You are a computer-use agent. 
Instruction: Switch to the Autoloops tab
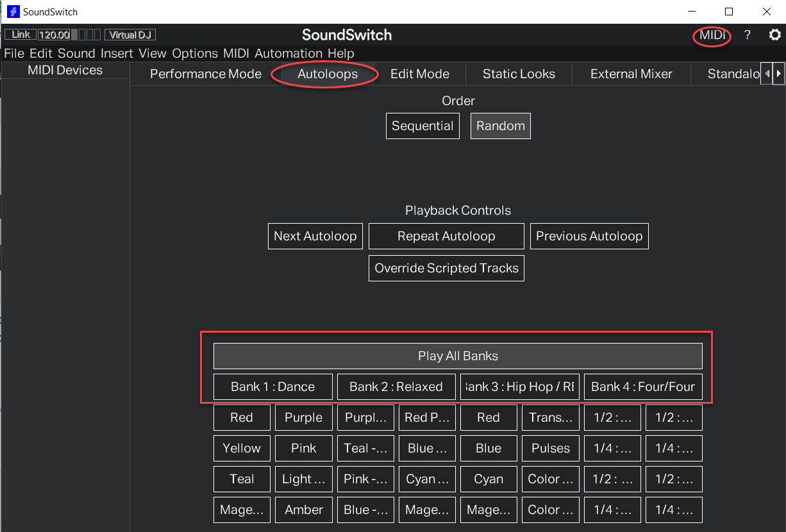point(328,74)
